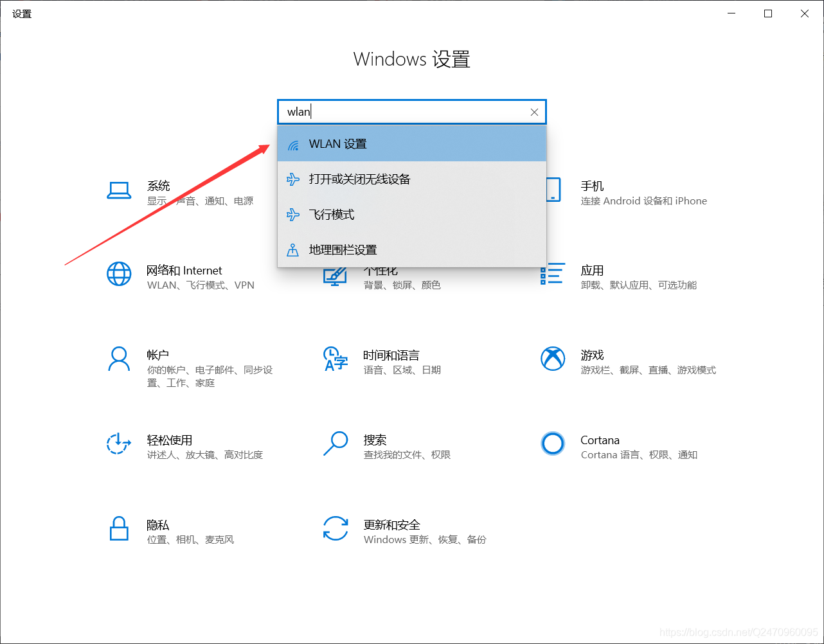Viewport: 824px width, 644px height.
Task: Click the geofence icon beside 地理围栏设置
Action: pos(293,250)
